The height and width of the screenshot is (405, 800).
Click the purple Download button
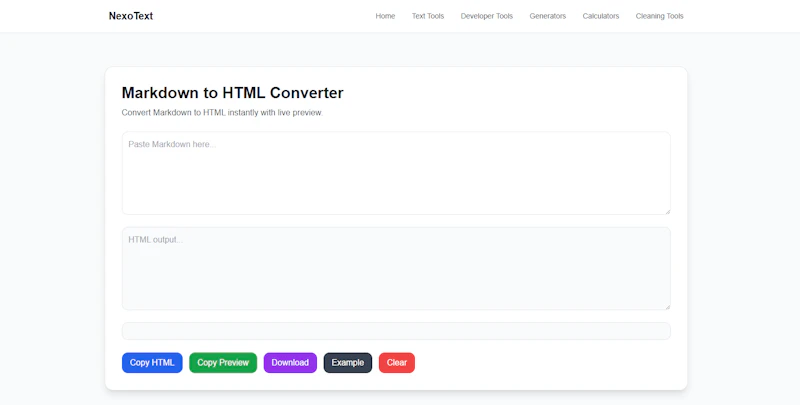[x=290, y=363]
